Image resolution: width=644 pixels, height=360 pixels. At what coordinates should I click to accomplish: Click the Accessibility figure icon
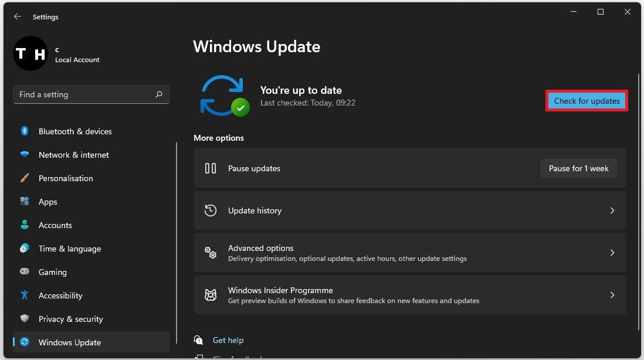25,296
